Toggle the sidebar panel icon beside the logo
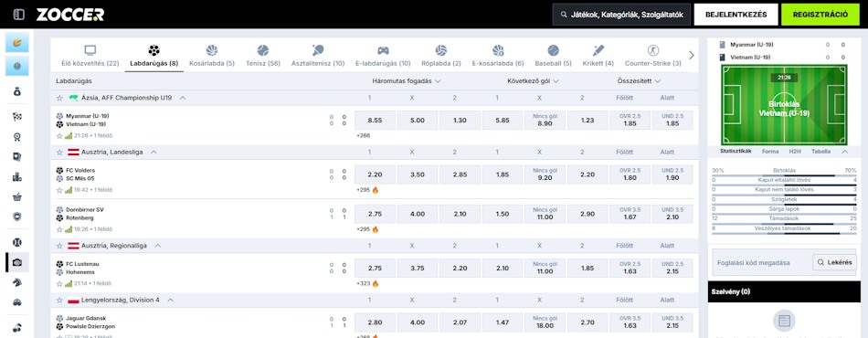Viewport: 868px width, 338px height. coord(19,15)
